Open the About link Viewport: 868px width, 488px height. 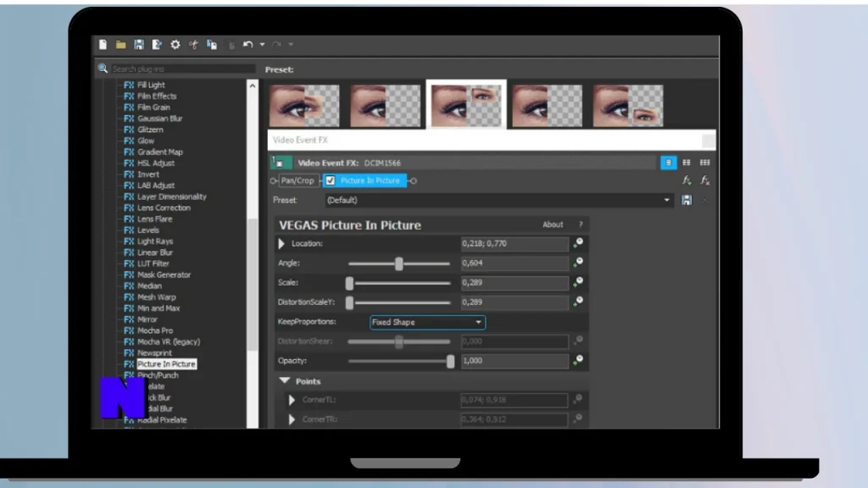(553, 225)
